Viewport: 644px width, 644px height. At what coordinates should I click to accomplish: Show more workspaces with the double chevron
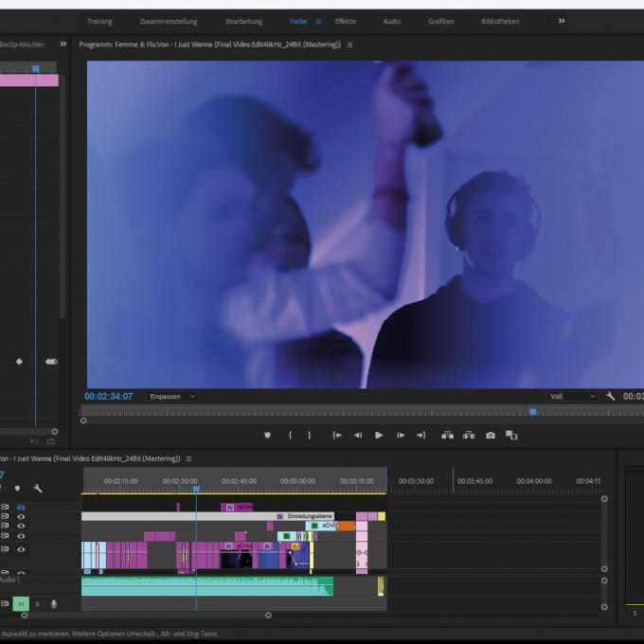point(562,21)
